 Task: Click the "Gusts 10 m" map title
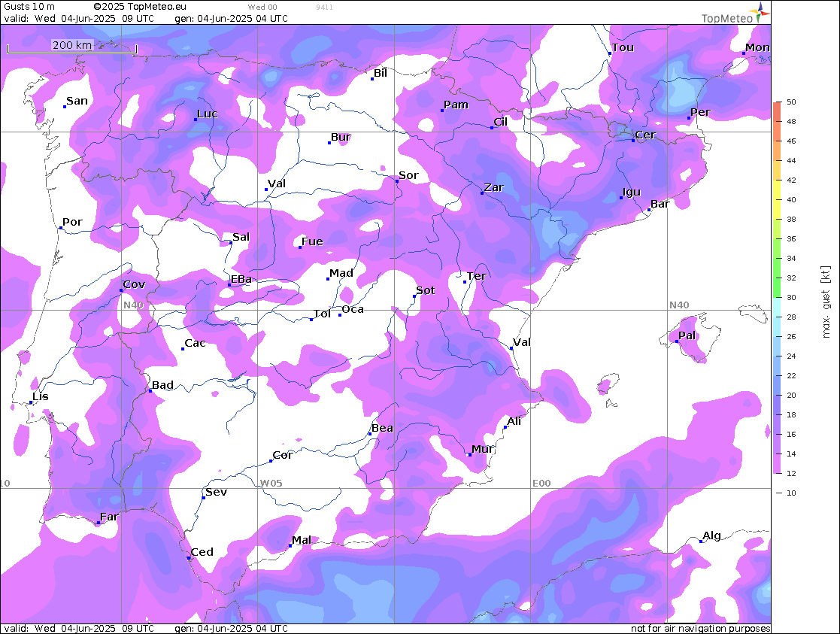(29, 7)
